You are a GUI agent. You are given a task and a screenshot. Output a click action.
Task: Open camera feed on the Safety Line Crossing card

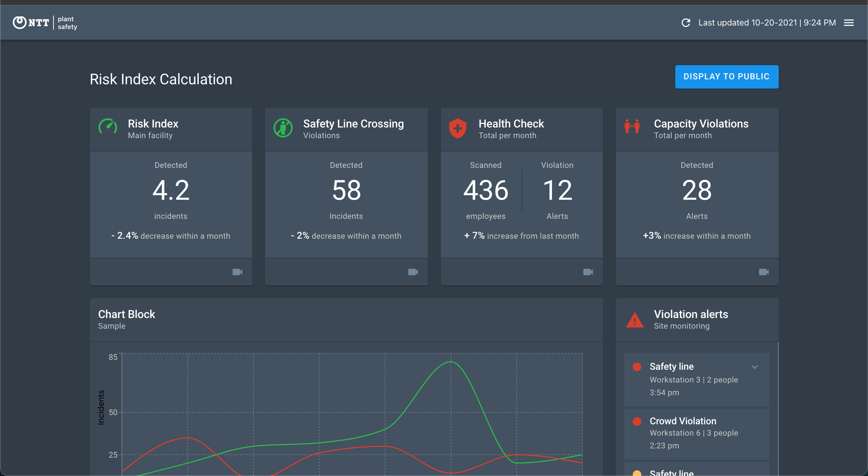click(413, 272)
